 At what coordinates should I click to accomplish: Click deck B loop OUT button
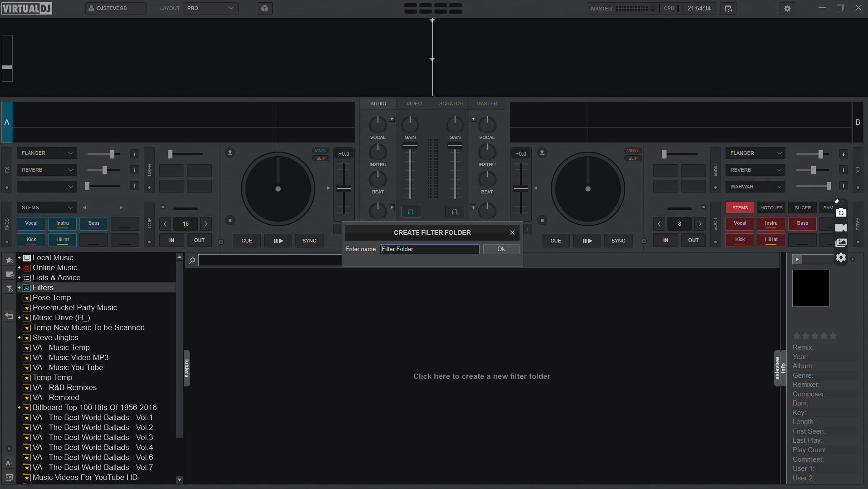[x=693, y=241]
